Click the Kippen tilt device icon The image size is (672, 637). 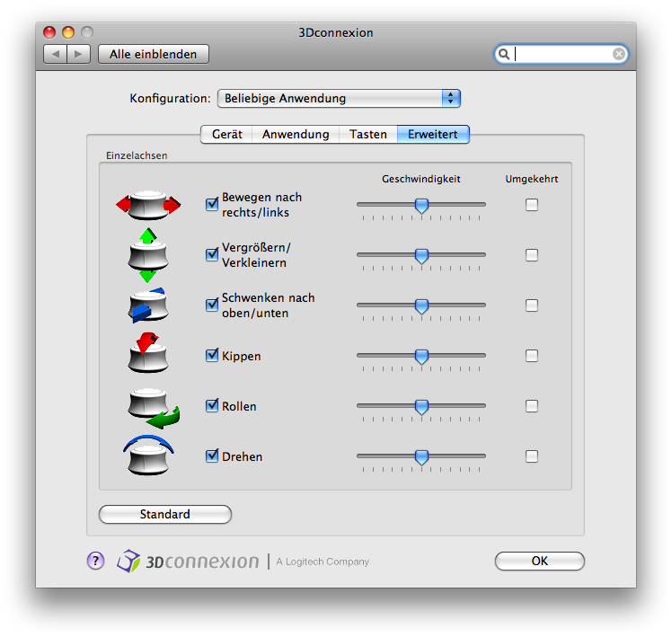point(148,352)
